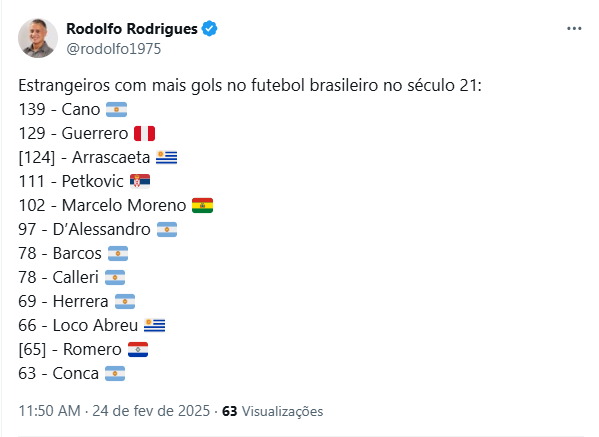Screen dimensions: 599x437
Task: Click the Argentina flag beside Calleri
Action: 115,278
